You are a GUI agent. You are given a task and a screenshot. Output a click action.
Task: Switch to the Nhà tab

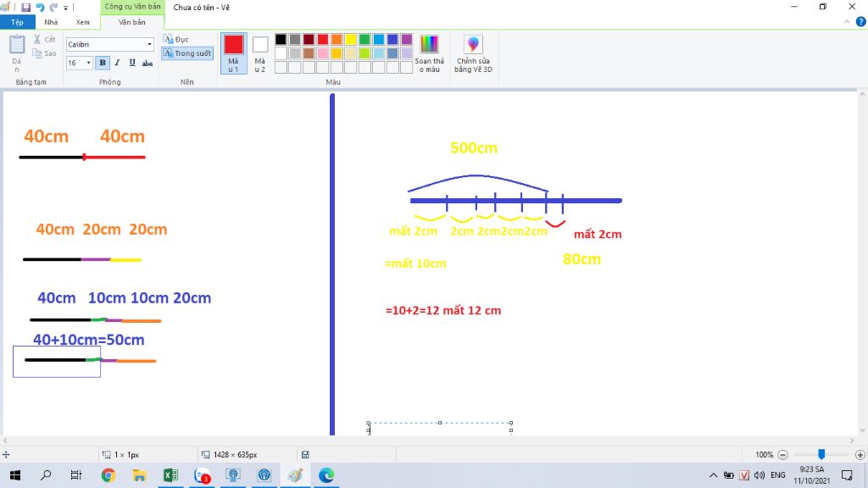point(51,22)
